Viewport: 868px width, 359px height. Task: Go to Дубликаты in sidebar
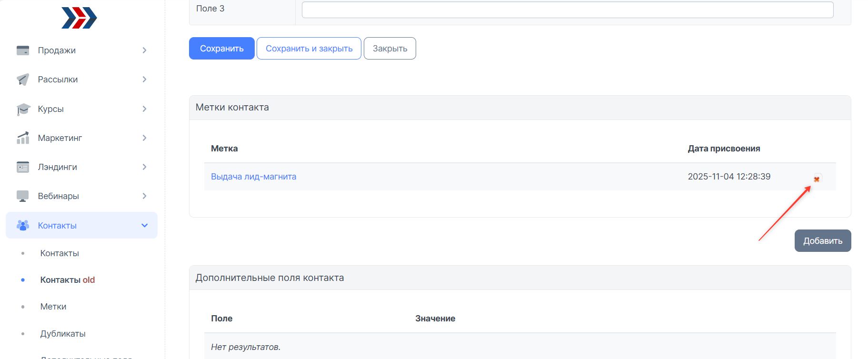click(x=63, y=334)
